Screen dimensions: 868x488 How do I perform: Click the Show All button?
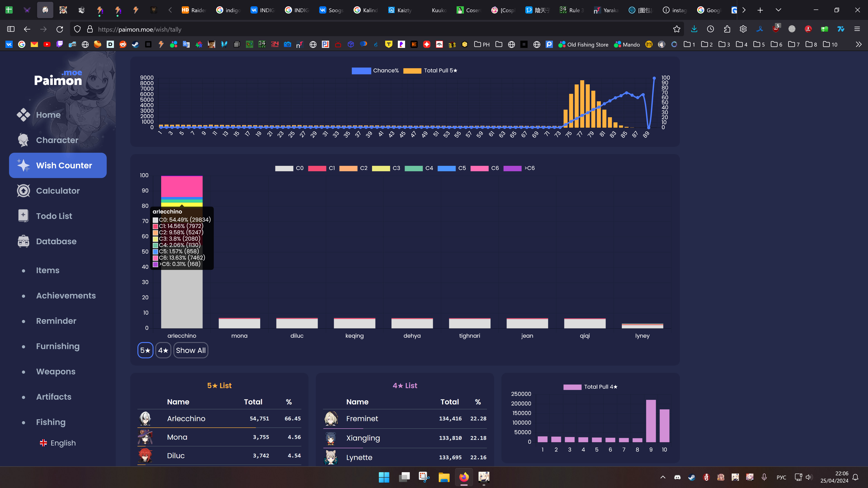point(191,350)
